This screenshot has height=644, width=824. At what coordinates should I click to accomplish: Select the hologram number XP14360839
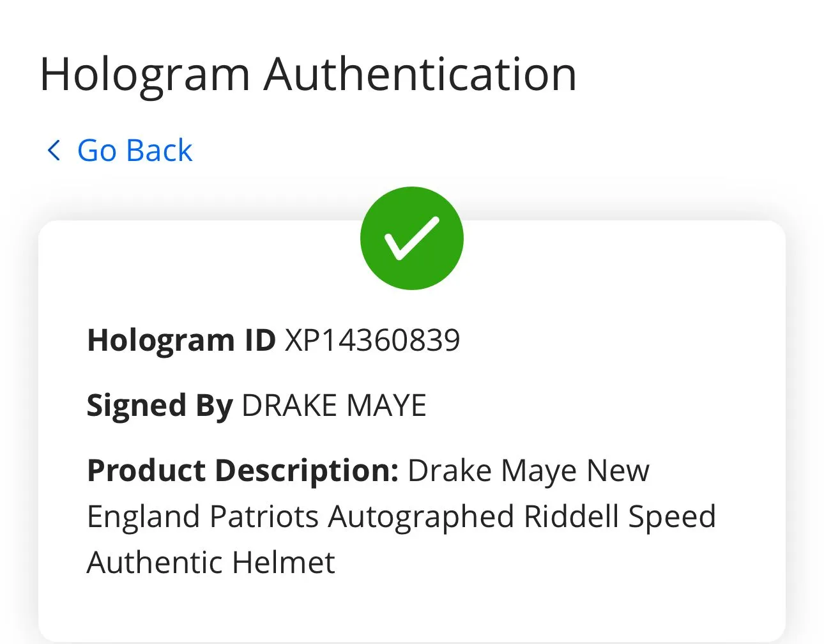pyautogui.click(x=372, y=340)
